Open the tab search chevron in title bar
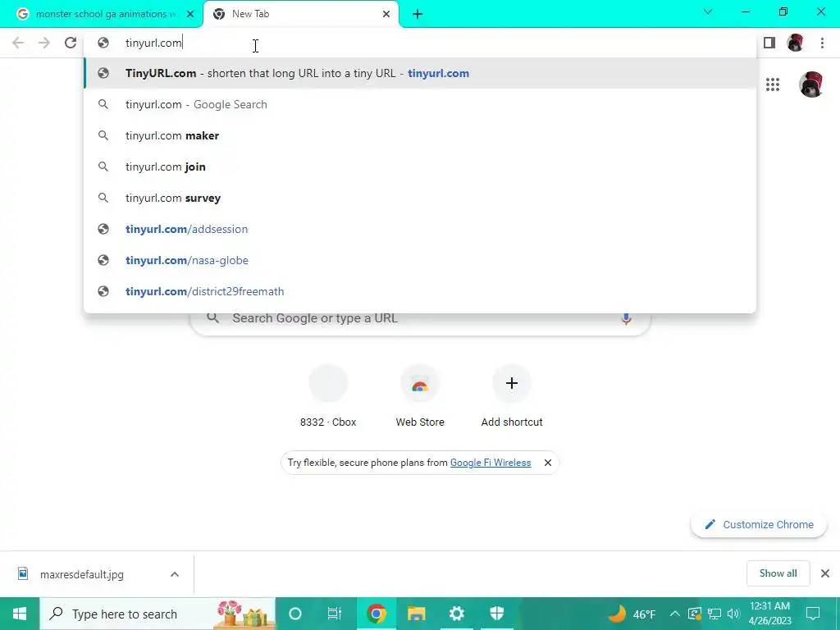Viewport: 840px width, 630px height. (x=708, y=11)
